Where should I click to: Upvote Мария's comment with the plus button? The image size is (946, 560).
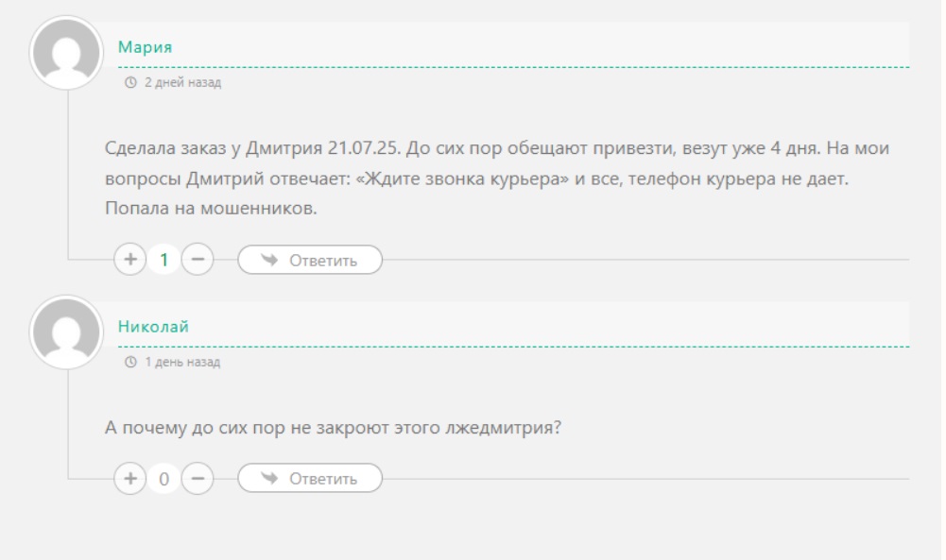pyautogui.click(x=129, y=260)
